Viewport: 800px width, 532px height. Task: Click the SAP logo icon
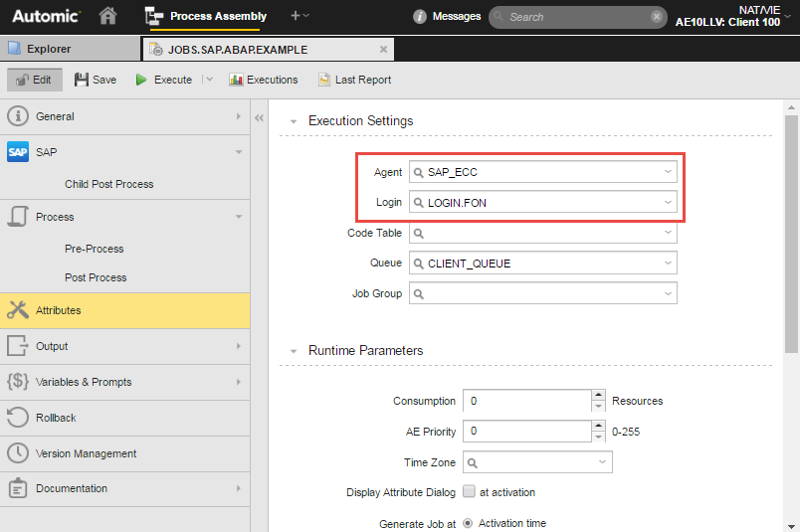click(x=18, y=152)
